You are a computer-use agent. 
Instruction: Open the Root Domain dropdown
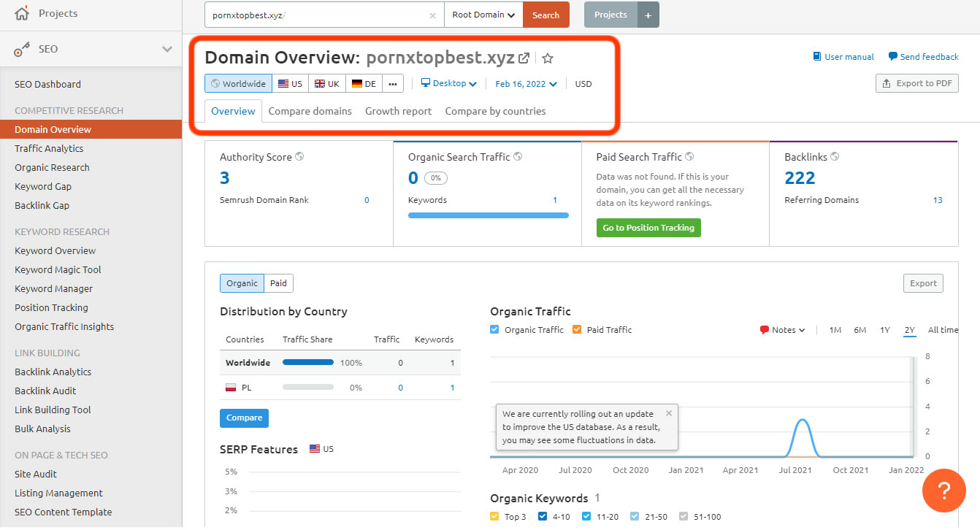(x=483, y=15)
